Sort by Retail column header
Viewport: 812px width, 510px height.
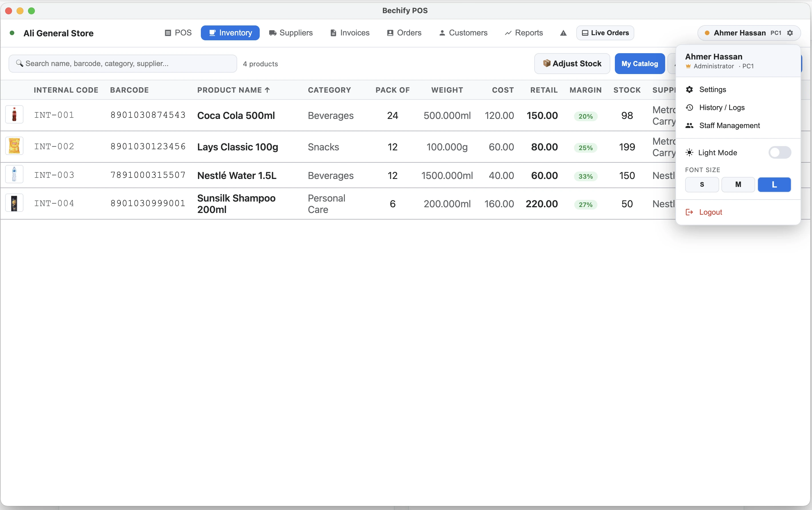pyautogui.click(x=544, y=90)
